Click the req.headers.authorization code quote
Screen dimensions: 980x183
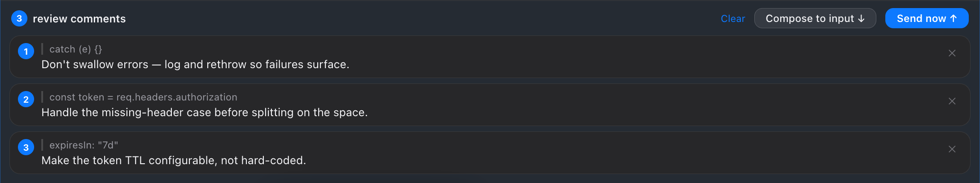click(x=143, y=97)
